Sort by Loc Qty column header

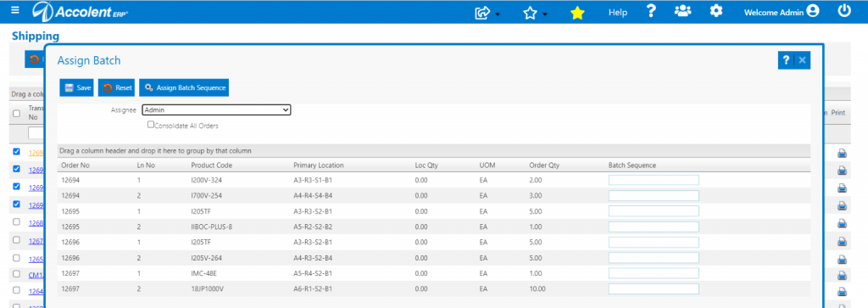pos(427,165)
